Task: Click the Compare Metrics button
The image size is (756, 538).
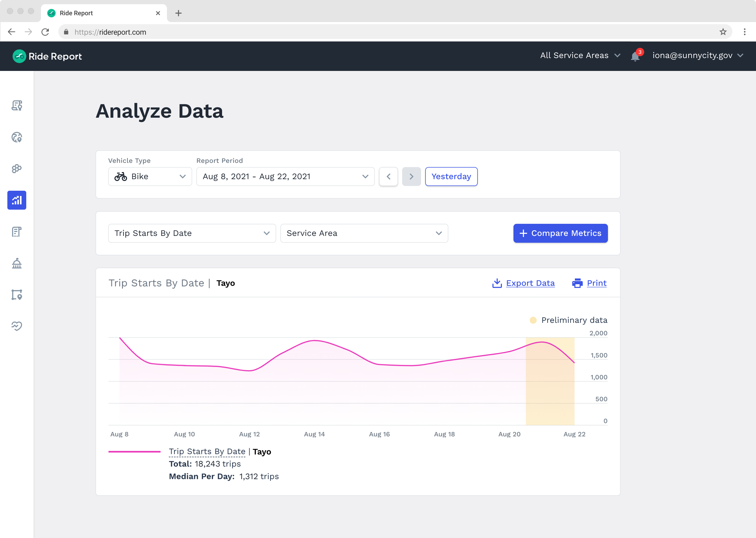Action: coord(560,233)
